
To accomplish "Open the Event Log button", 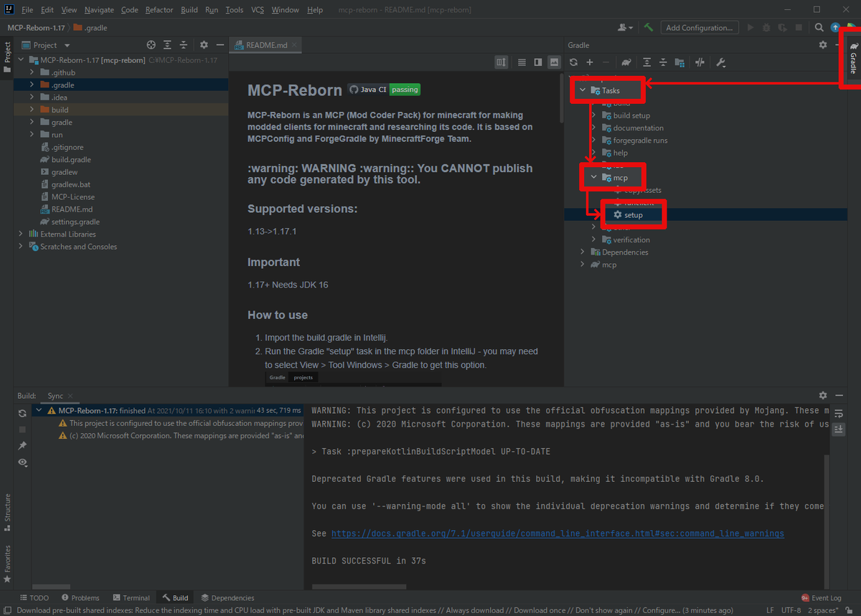I will point(822,597).
